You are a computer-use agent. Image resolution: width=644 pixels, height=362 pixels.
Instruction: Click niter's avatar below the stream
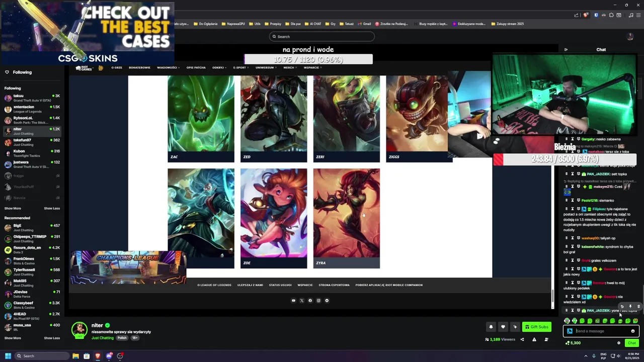[x=79, y=330]
